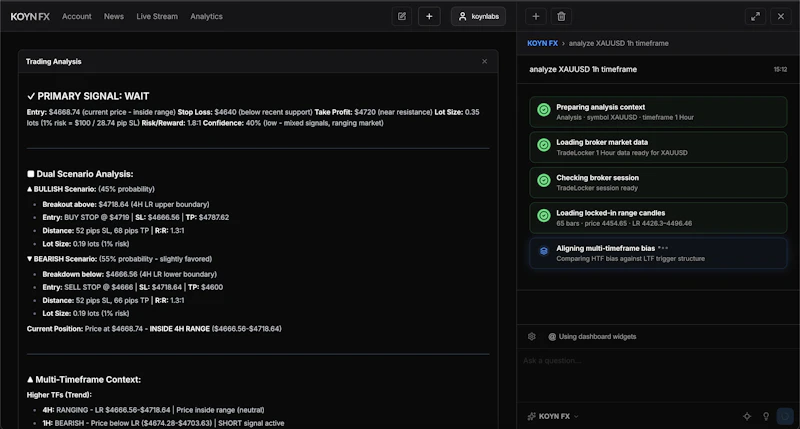Click the square icon before Dual Scenario Analysis
Viewport: 800px width, 429px height.
coord(31,174)
